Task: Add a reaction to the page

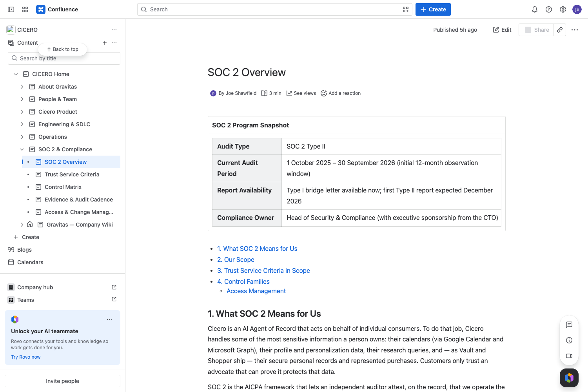Action: point(341,93)
